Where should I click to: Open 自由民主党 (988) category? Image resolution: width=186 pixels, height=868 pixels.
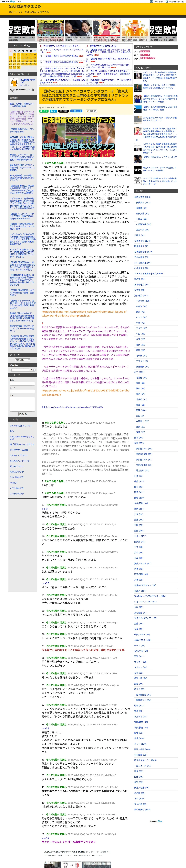click(x=142, y=197)
